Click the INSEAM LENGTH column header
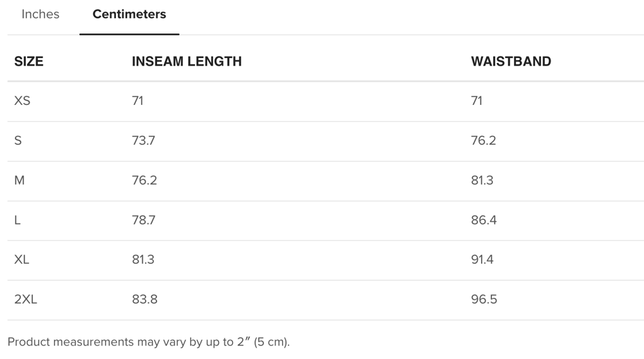Image resolution: width=644 pixels, height=359 pixels. pos(187,62)
